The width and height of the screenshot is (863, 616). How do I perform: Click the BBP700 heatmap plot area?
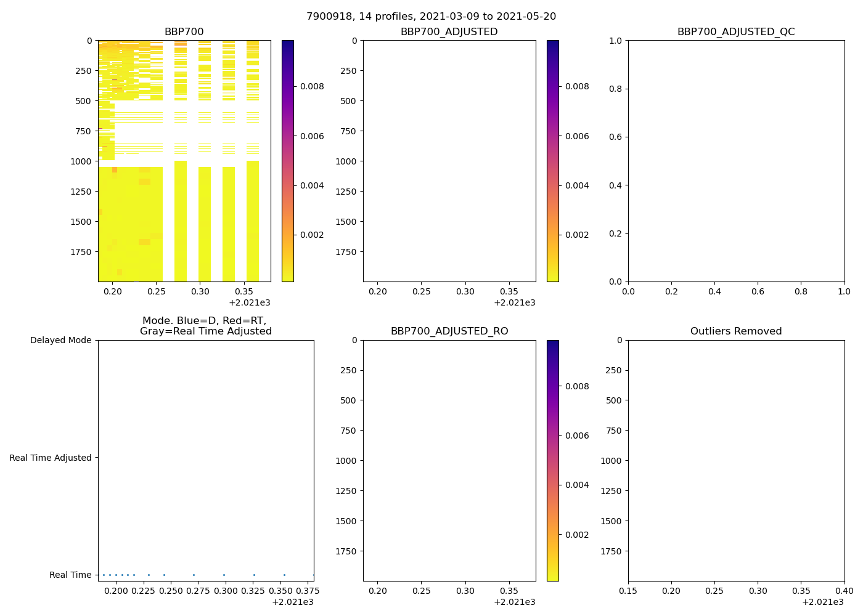click(x=184, y=161)
